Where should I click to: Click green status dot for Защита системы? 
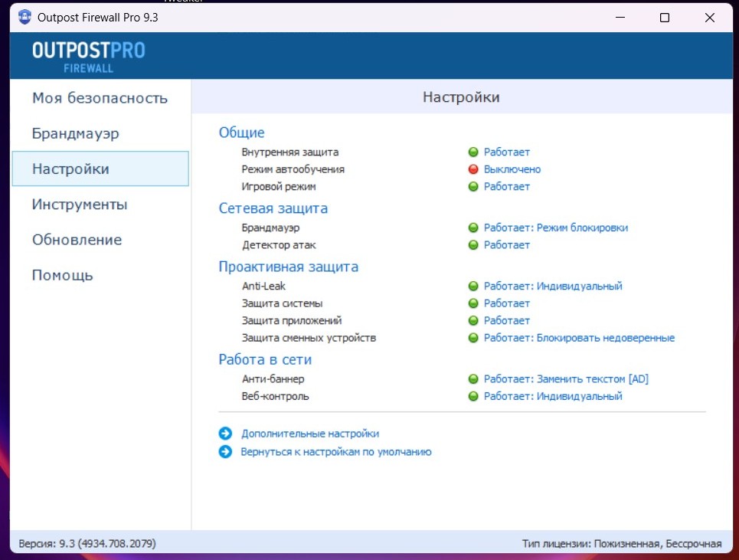coord(473,303)
